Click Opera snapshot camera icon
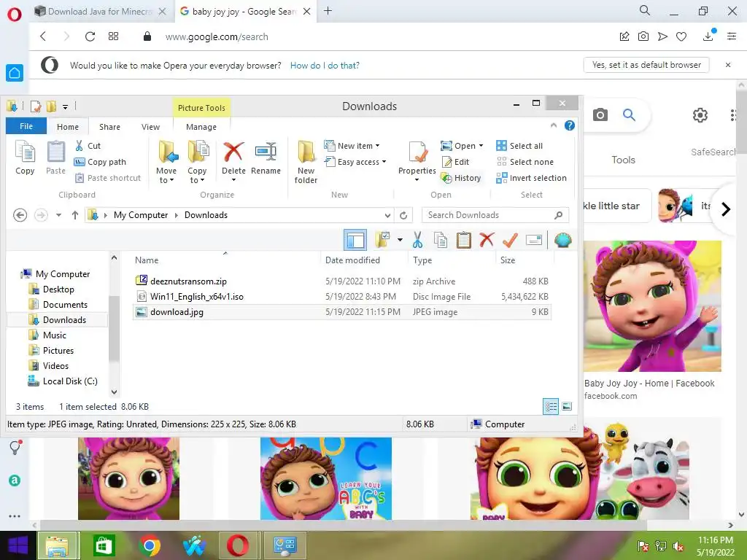This screenshot has width=747, height=560. pos(643,36)
